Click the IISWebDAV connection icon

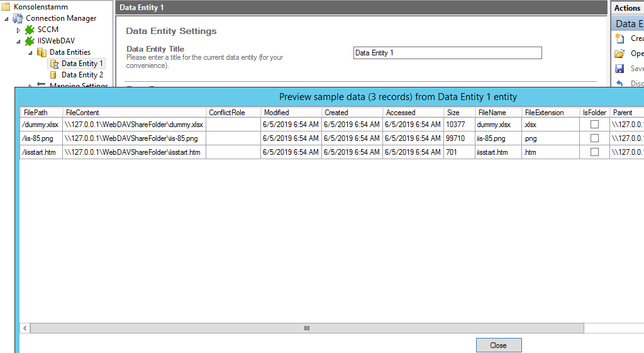point(30,41)
